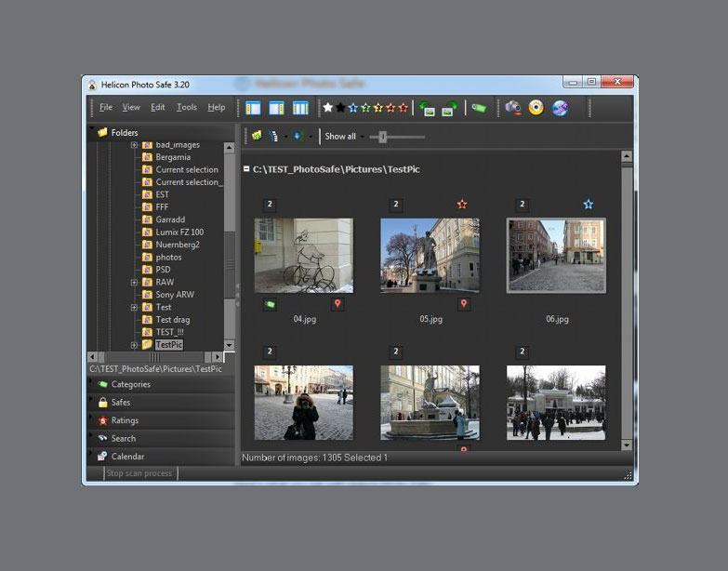The height and width of the screenshot is (571, 728).
Task: Select the 04.jpg bicycle thumbnail
Action: pyautogui.click(x=304, y=256)
